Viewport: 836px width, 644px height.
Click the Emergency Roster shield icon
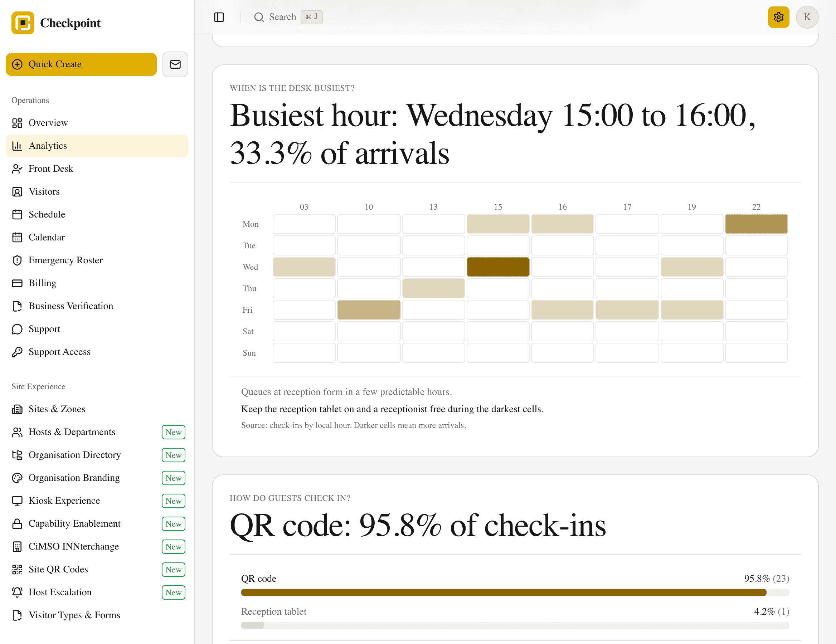tap(17, 260)
